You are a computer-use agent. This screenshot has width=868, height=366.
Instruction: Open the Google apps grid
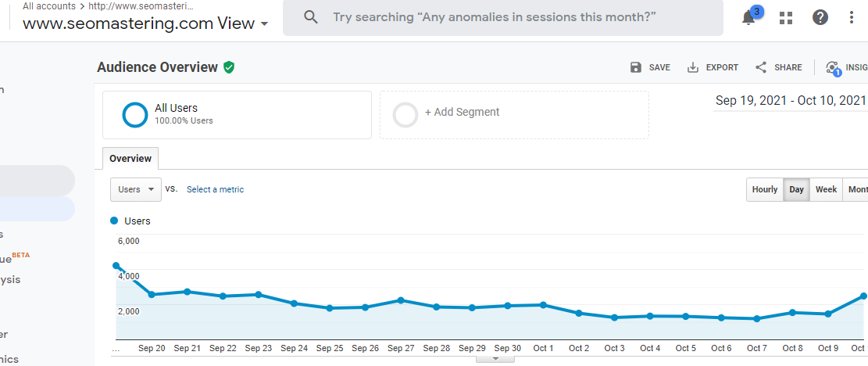pos(786,17)
